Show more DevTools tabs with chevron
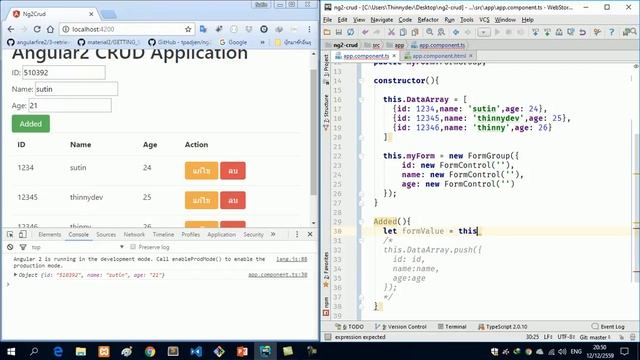Image resolution: width=640 pixels, height=360 pixels. [x=273, y=234]
